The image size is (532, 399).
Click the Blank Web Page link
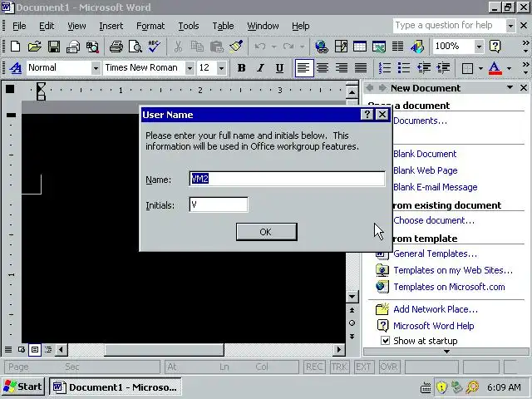[x=426, y=170]
